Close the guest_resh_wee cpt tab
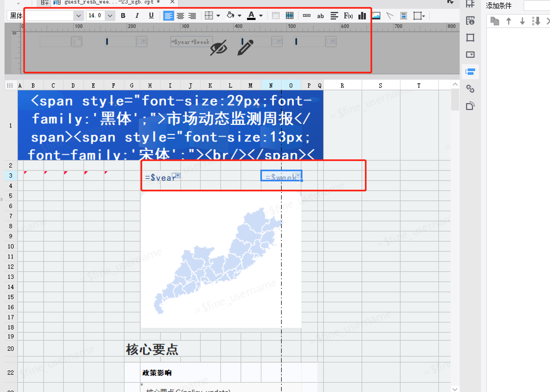 tap(172, 2)
